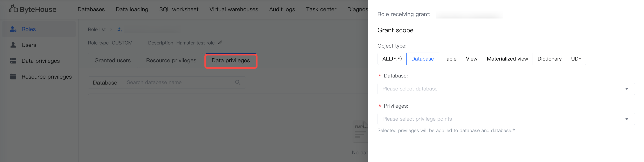Click the Resource privileges folder icon
Viewport: 644px width, 162px height.
pyautogui.click(x=13, y=76)
